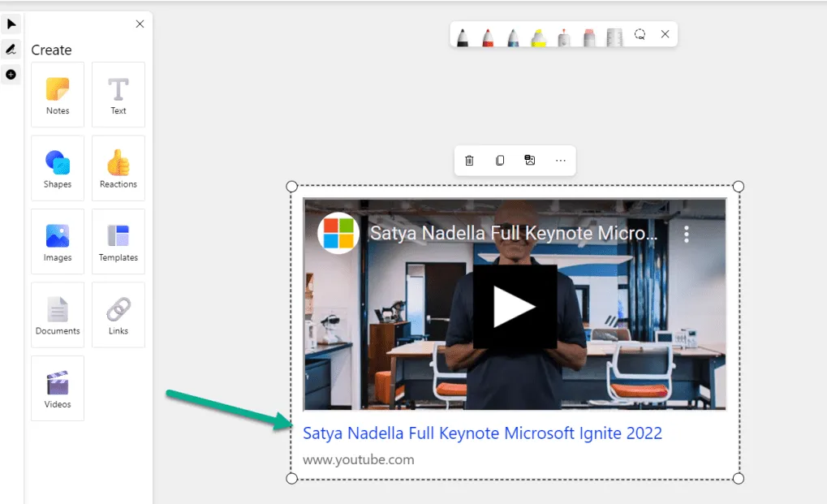Open the alternative text option for the video
This screenshot has width=827, height=504.
point(530,160)
